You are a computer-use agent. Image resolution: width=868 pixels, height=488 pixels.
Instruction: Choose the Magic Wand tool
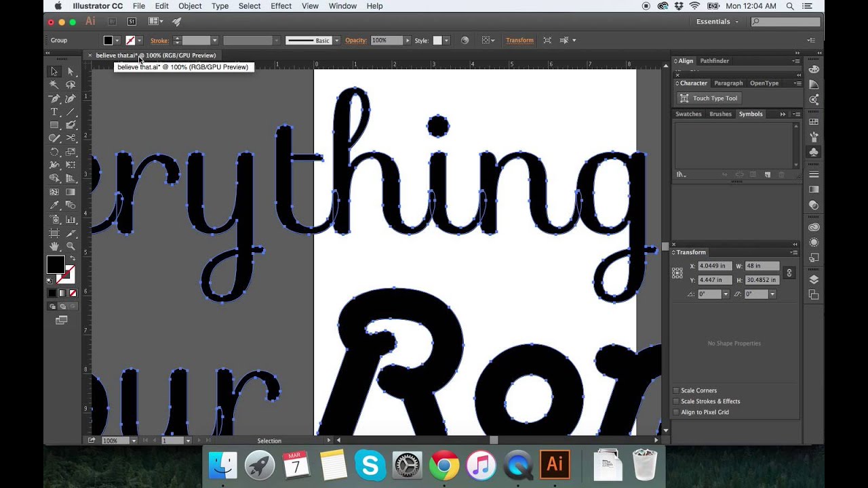(54, 85)
